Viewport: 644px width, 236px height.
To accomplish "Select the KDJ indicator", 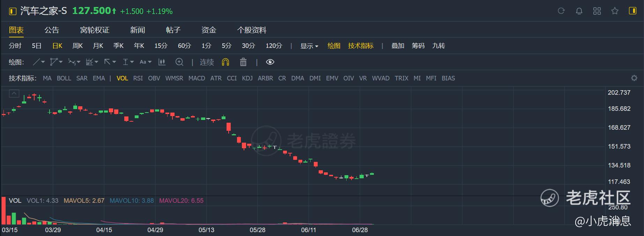I will [x=247, y=78].
